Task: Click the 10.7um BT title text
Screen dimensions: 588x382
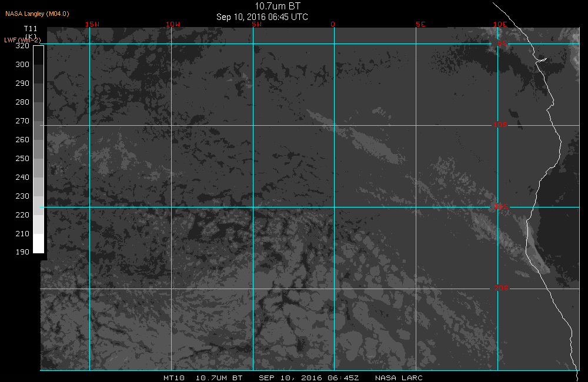Action: (x=278, y=6)
